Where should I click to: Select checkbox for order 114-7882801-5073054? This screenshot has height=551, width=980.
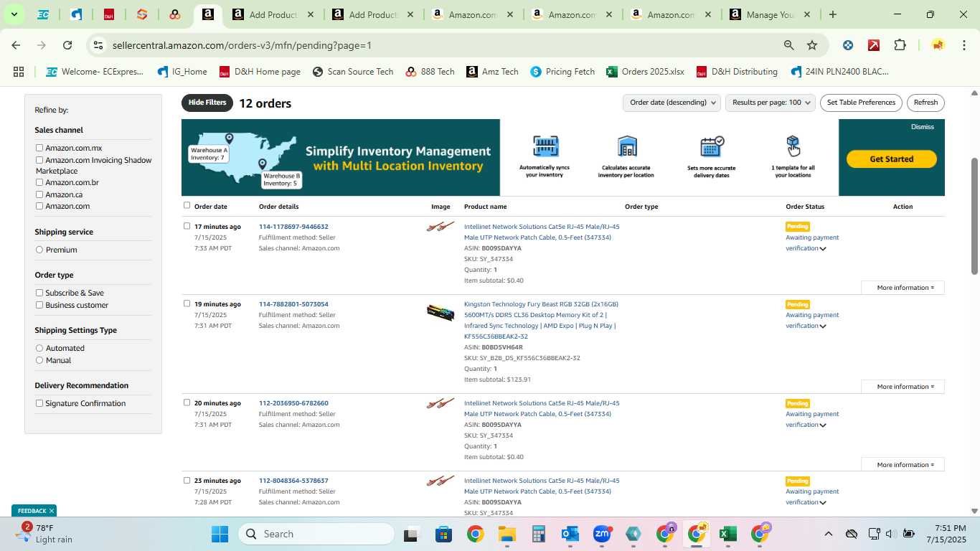(x=187, y=303)
